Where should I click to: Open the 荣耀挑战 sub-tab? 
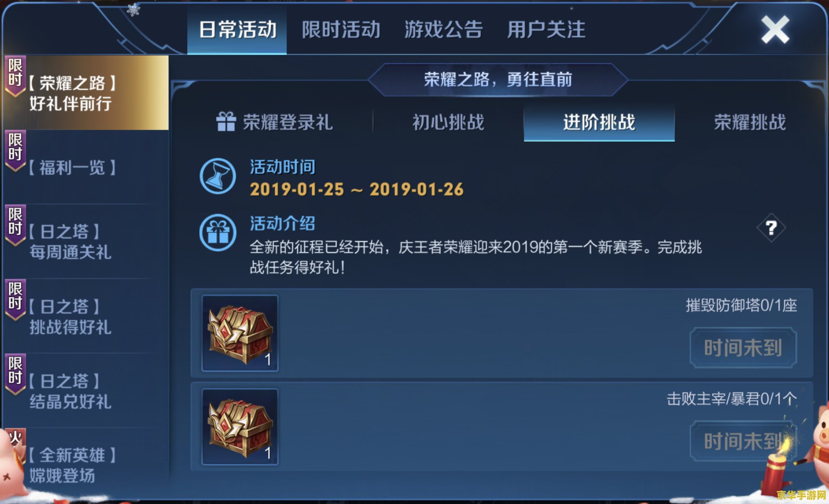(x=750, y=122)
